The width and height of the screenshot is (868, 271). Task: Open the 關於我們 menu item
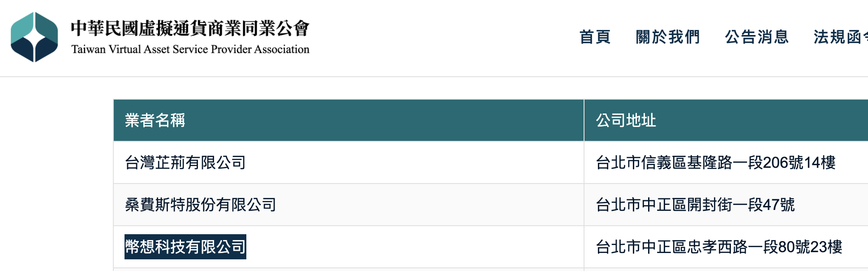pyautogui.click(x=667, y=37)
